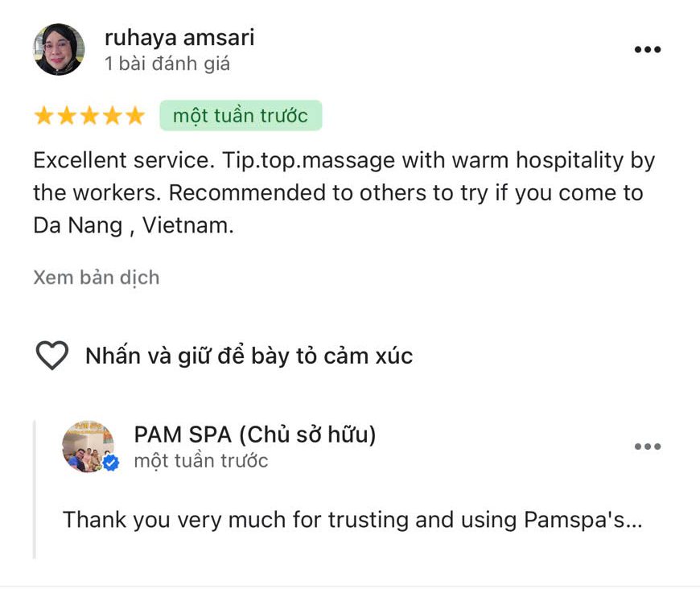Click the second rating star

pyautogui.click(x=67, y=116)
